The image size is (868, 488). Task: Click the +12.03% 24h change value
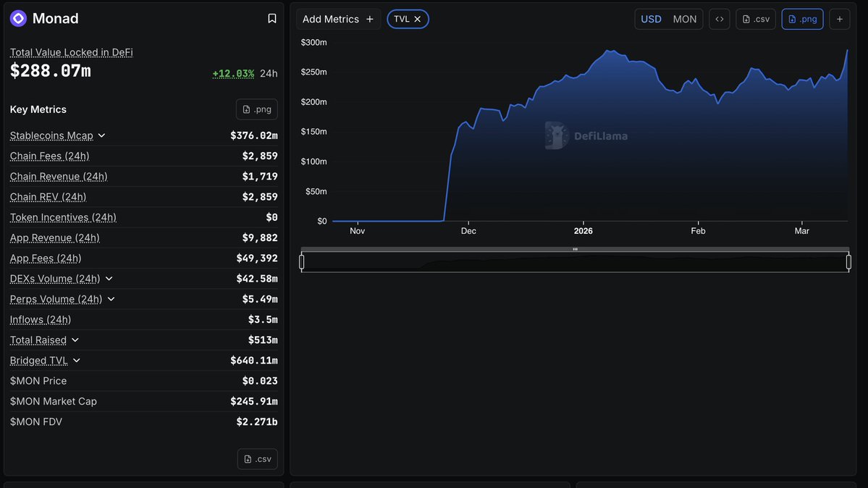(x=233, y=73)
